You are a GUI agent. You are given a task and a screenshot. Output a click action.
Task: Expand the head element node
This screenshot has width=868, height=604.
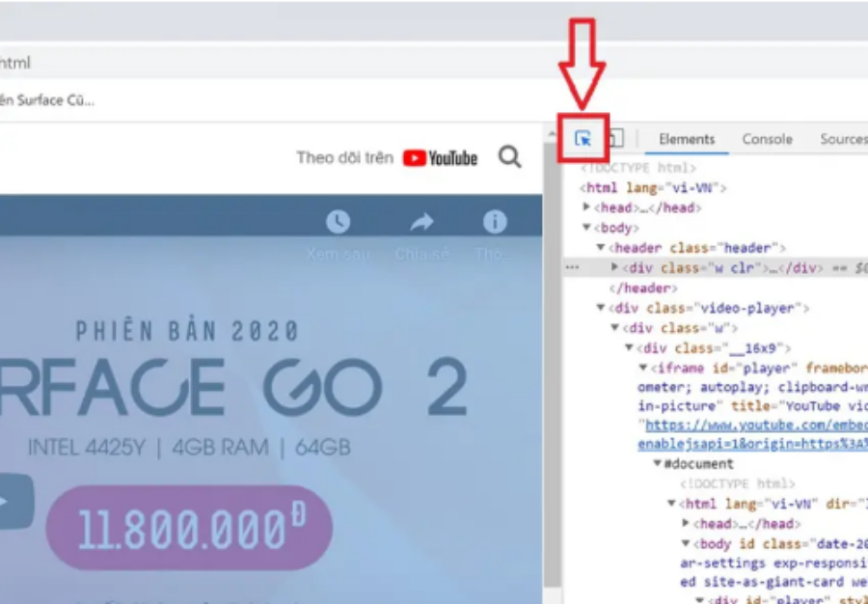coord(586,207)
